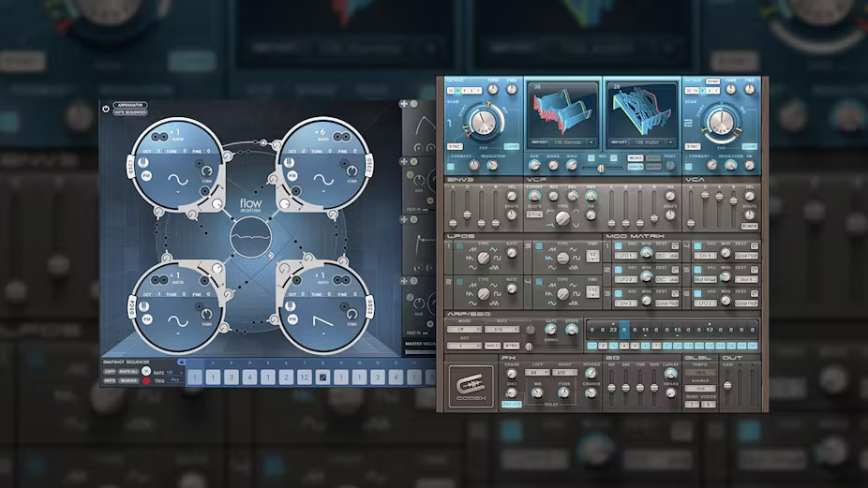
Task: Switch to the Arpeggiator tab
Action: click(x=130, y=105)
